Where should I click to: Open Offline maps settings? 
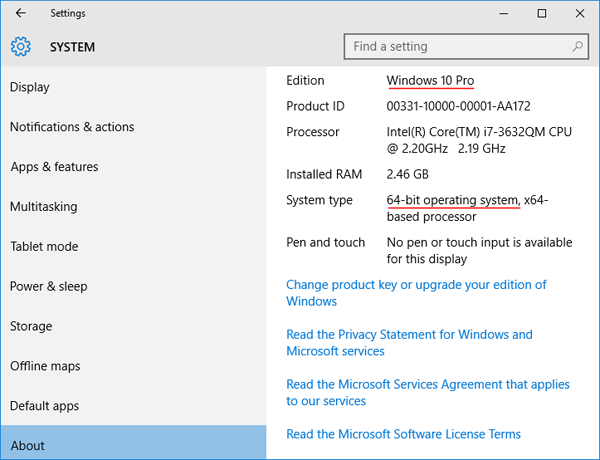point(45,367)
